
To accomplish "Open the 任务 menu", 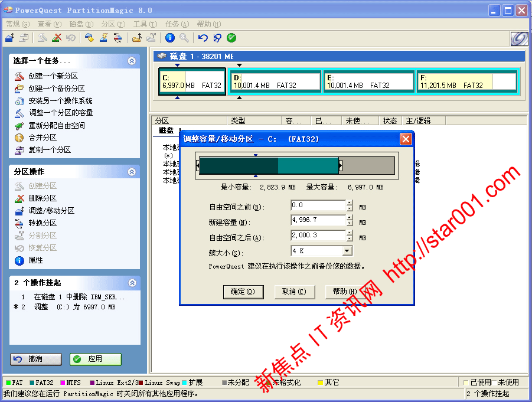I will pyautogui.click(x=177, y=24).
